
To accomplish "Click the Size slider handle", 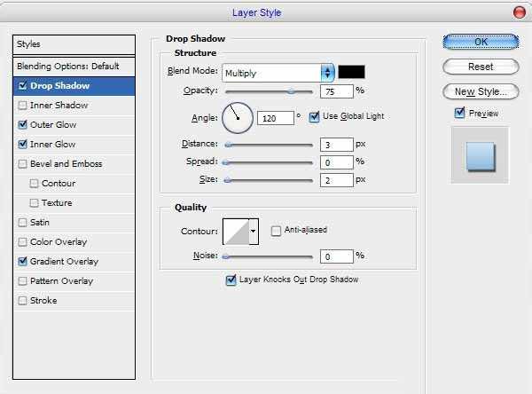I will [x=228, y=180].
